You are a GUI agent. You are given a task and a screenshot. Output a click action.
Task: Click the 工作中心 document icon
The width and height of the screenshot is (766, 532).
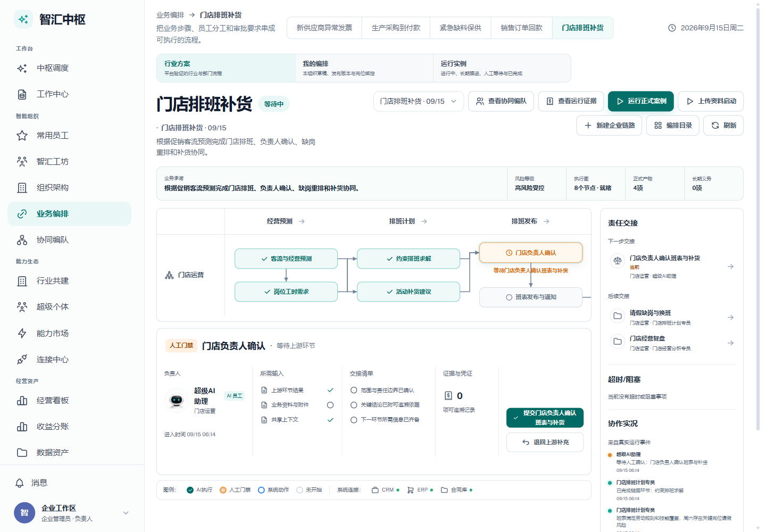coord(22,94)
